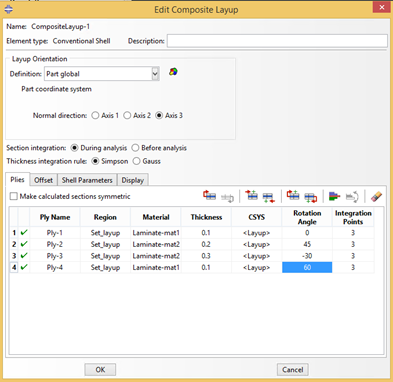Click the Ply-1 name cell

click(55, 233)
